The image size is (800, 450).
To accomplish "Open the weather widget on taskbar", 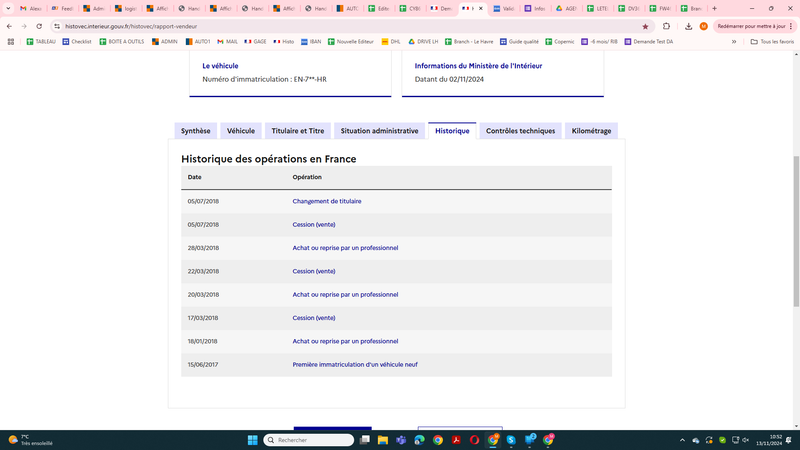I will click(31, 440).
